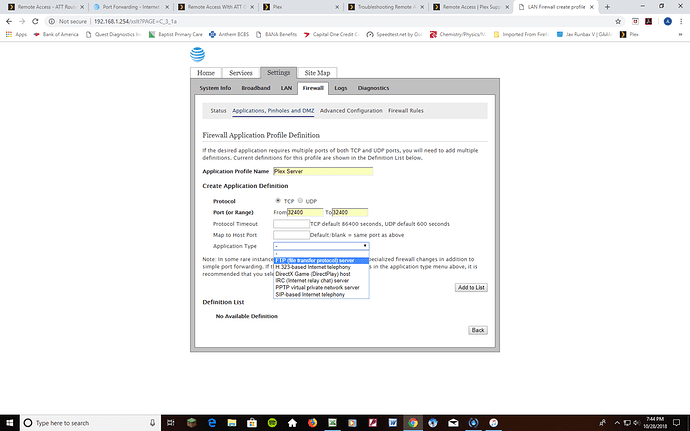Show hidden system tray icons
Screen dimensions: 690x431
click(617, 423)
